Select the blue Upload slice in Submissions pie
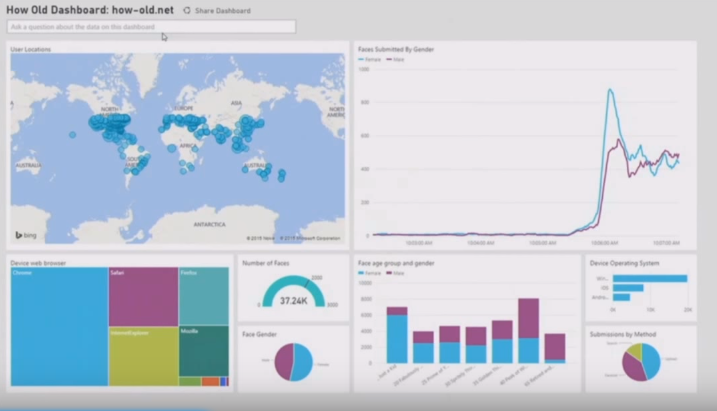 (x=652, y=360)
